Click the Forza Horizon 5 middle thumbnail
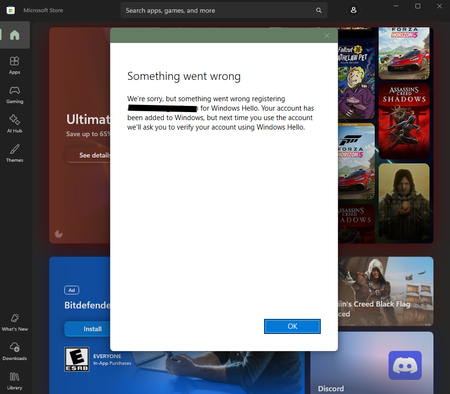The height and width of the screenshot is (394, 450). tap(356, 161)
